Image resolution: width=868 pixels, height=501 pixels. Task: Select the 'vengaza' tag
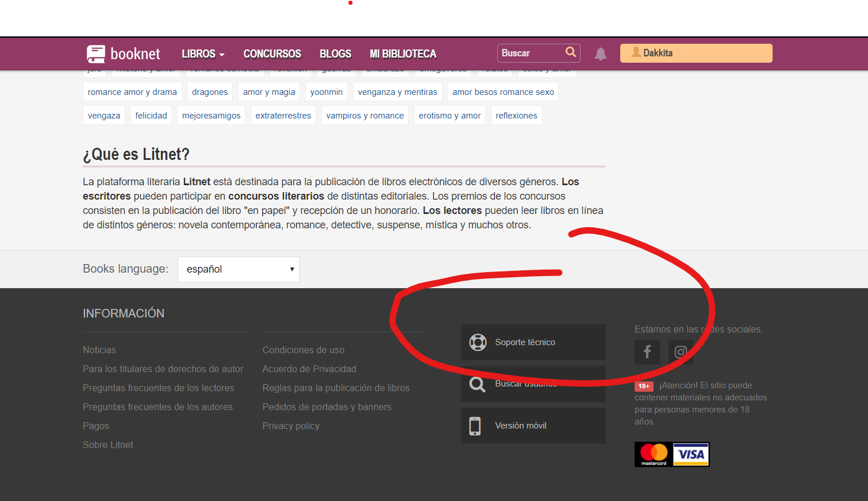104,116
